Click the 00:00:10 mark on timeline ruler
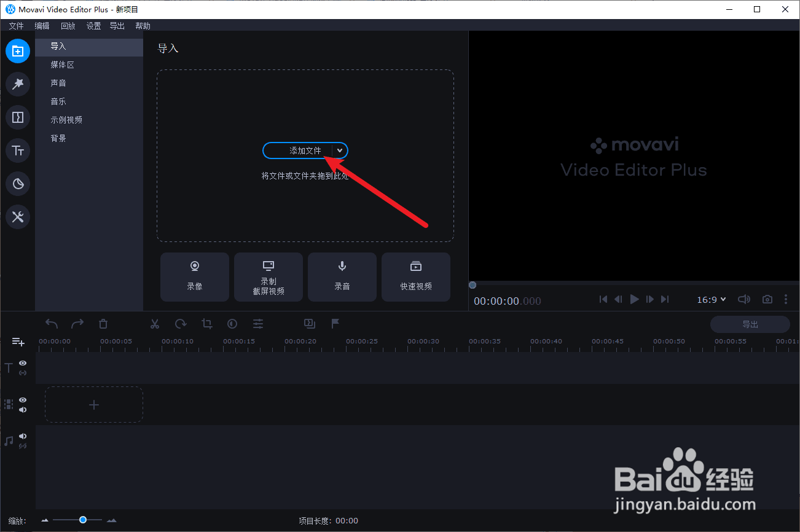Viewport: 800px width, 532px height. point(178,342)
